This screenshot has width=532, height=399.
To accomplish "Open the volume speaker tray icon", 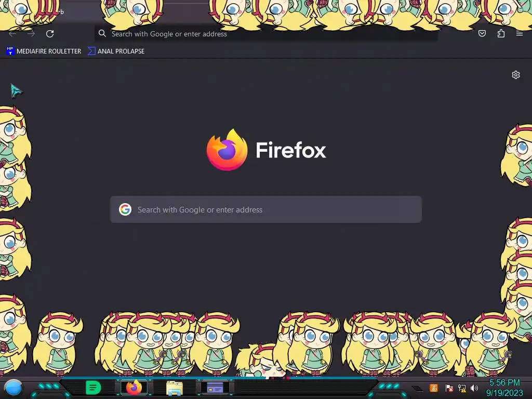I will click(x=474, y=388).
